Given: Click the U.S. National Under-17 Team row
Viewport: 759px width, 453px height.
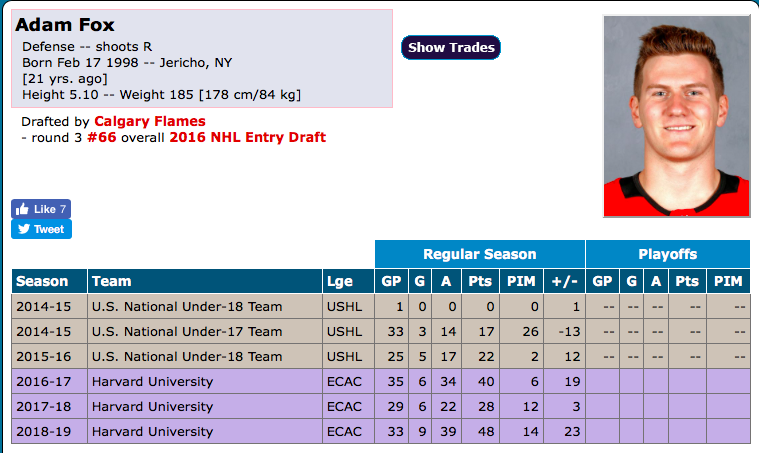Looking at the screenshot, I should coord(381,332).
